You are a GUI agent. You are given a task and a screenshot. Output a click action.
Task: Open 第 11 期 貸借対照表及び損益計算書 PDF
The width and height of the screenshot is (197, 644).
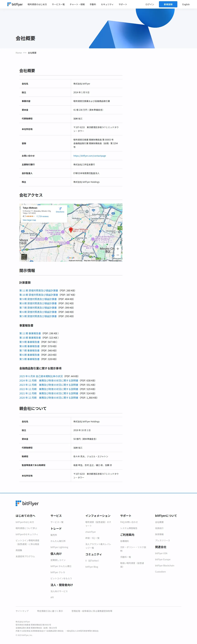(39, 291)
